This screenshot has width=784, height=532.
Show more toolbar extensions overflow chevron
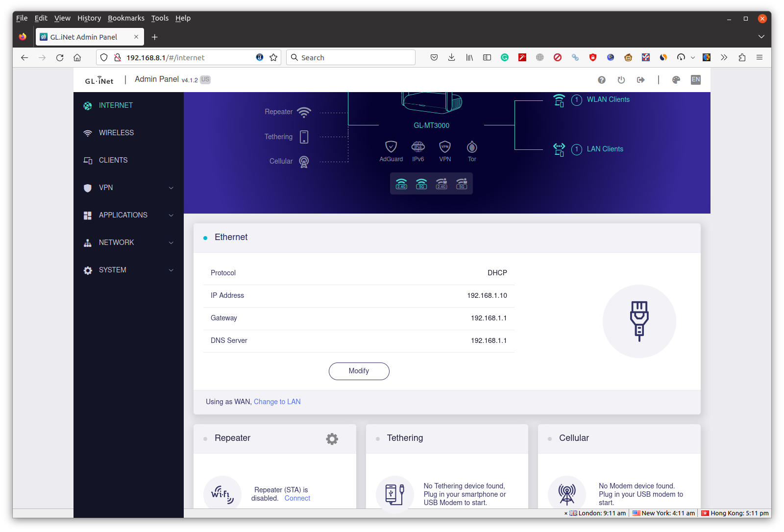click(724, 57)
